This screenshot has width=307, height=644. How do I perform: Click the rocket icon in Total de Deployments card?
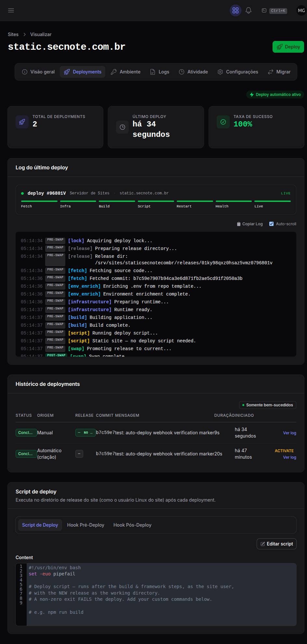(x=22, y=122)
